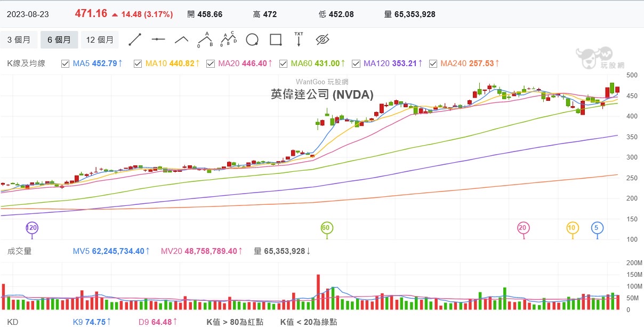Image resolution: width=644 pixels, height=327 pixels.
Task: Click the 成交量 section label
Action: tap(19, 251)
